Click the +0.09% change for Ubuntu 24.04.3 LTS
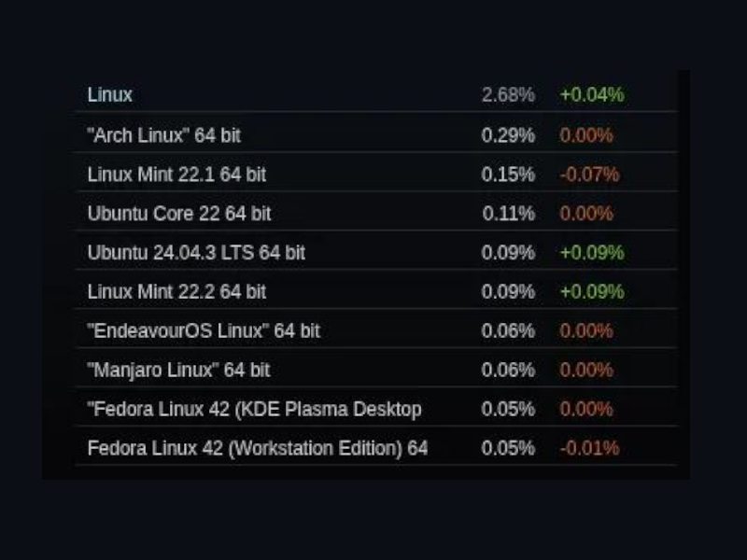 coord(591,253)
